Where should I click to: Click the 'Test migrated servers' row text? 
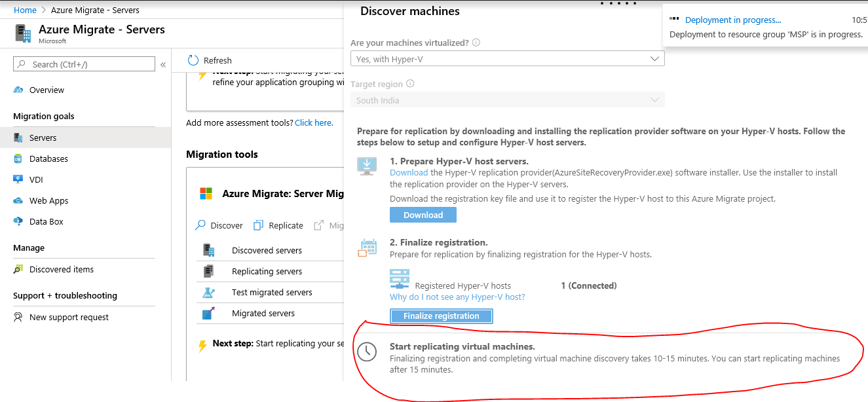tap(272, 292)
